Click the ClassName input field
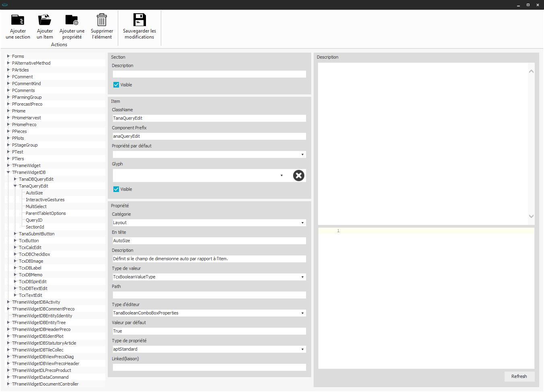Screen dimensions: 544x392 click(x=209, y=118)
